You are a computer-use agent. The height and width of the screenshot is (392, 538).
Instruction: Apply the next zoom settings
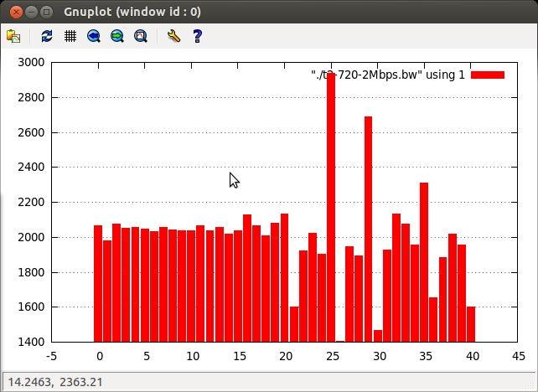(x=117, y=36)
